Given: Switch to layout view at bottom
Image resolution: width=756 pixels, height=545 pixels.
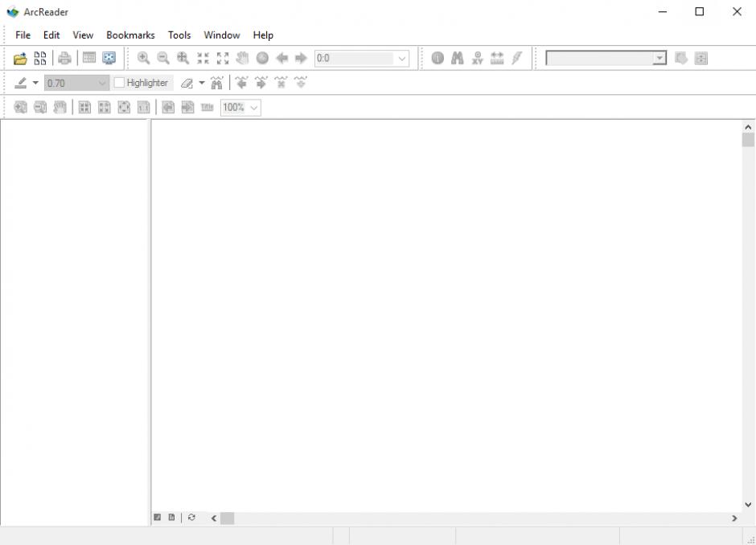Looking at the screenshot, I should pyautogui.click(x=171, y=518).
